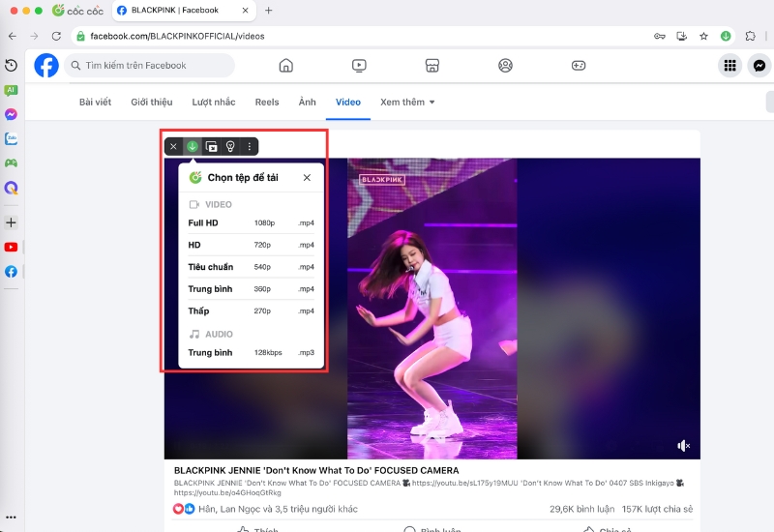Open the three-dot menu on video toolbar
The image size is (774, 532).
pos(250,147)
